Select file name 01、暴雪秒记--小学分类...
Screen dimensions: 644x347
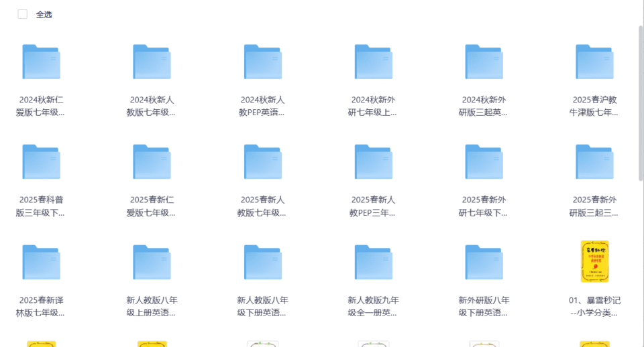594,306
